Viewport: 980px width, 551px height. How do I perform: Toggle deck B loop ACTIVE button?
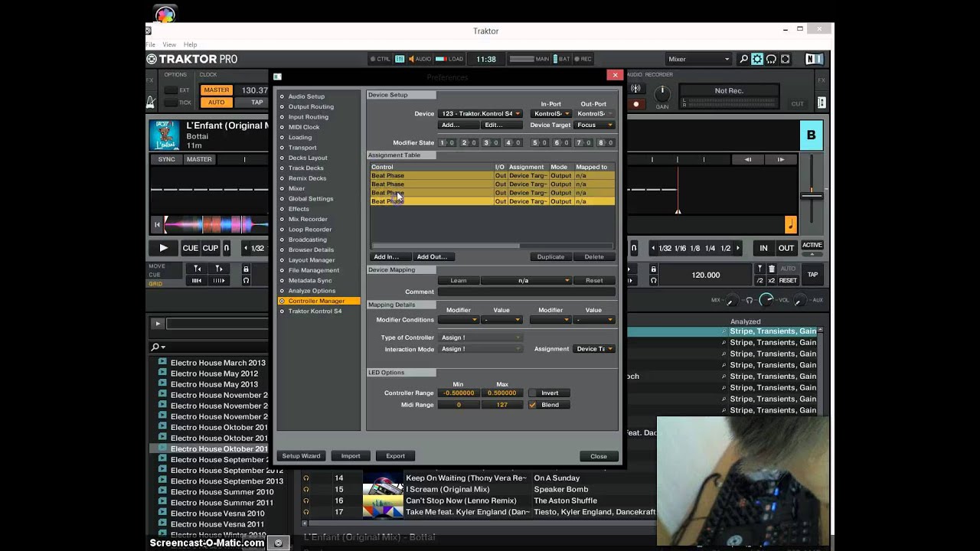(812, 246)
